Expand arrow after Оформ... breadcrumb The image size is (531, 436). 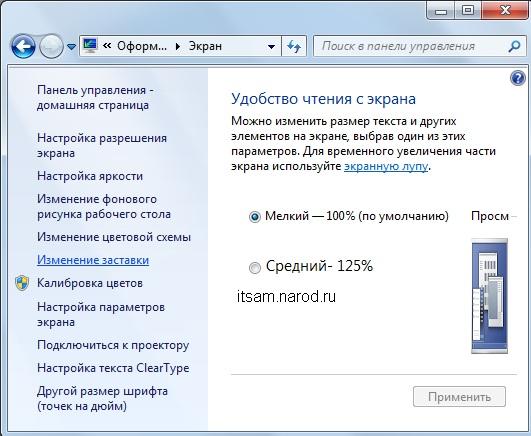tap(177, 46)
